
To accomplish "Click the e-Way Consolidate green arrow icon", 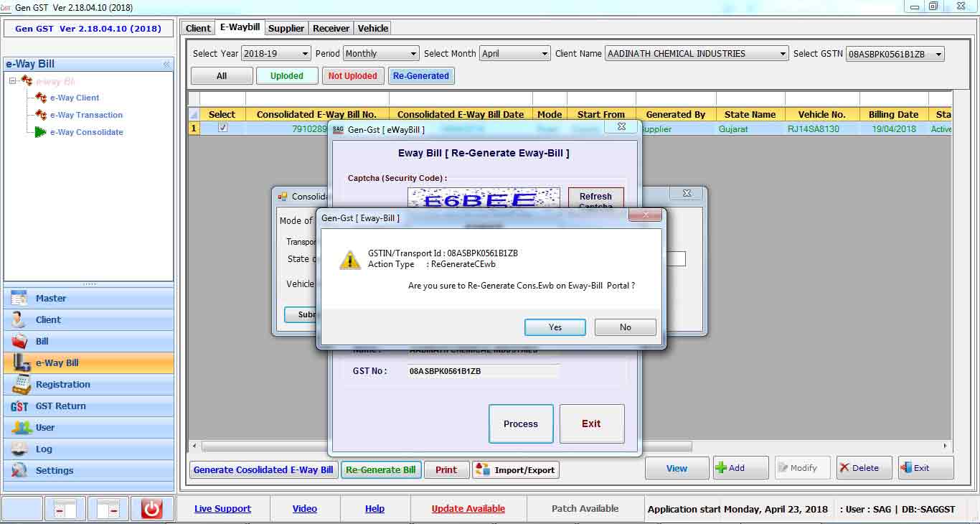I will (x=40, y=132).
